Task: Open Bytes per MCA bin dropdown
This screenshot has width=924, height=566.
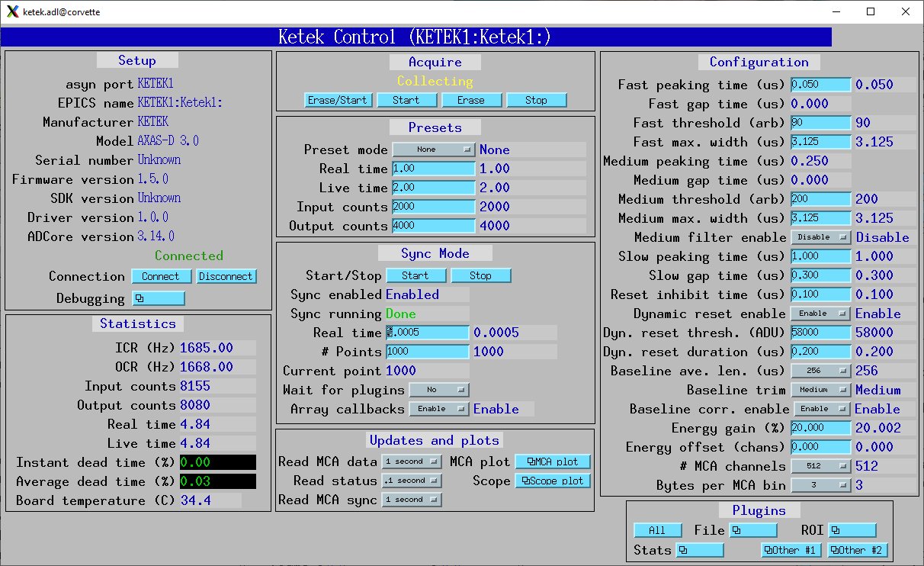Action: click(820, 485)
